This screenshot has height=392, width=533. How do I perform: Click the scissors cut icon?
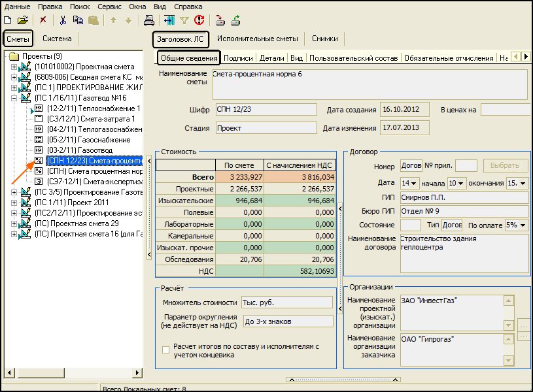pos(63,20)
